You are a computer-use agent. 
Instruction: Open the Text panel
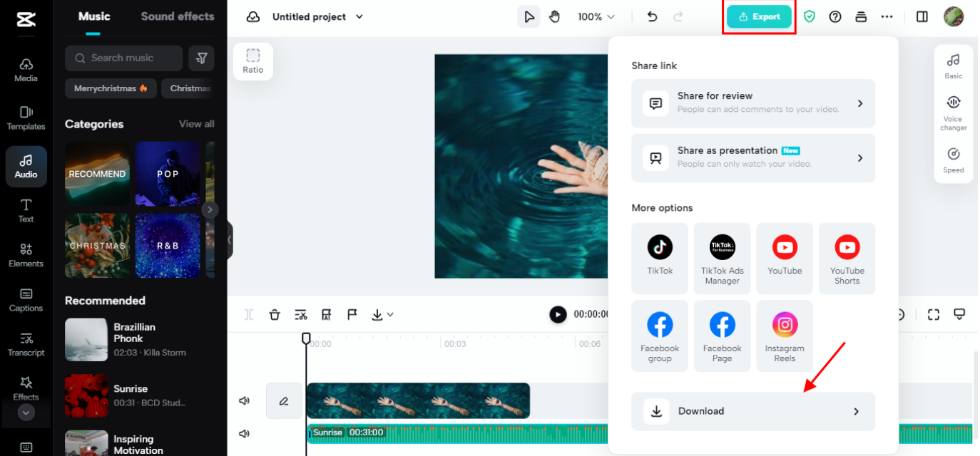tap(26, 211)
